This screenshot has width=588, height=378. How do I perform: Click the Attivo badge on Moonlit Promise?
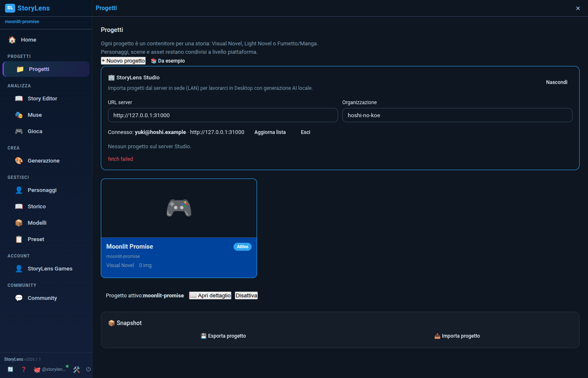[x=242, y=247]
